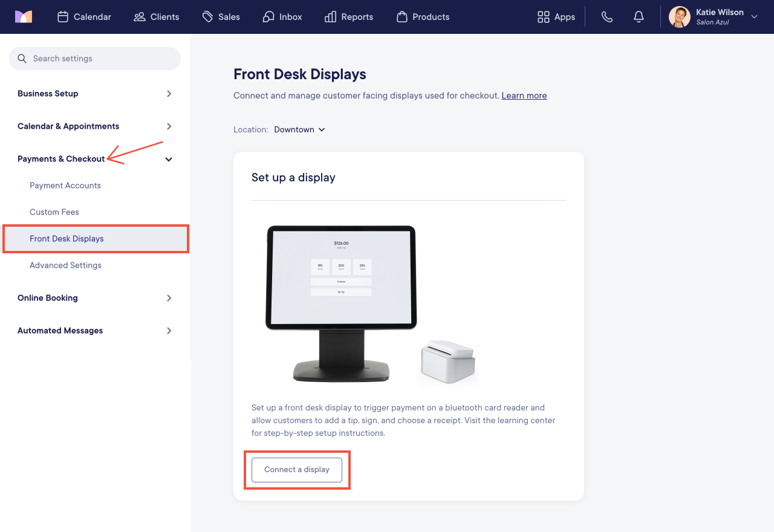Open the Downtown location dropdown
Screen dimensions: 774x532
299,129
